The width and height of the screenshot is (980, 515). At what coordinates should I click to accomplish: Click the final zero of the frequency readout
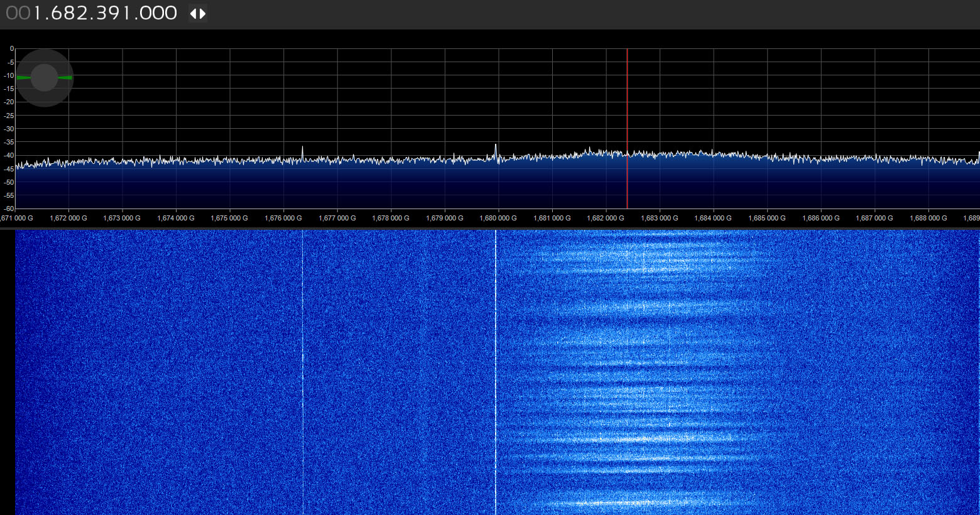170,13
